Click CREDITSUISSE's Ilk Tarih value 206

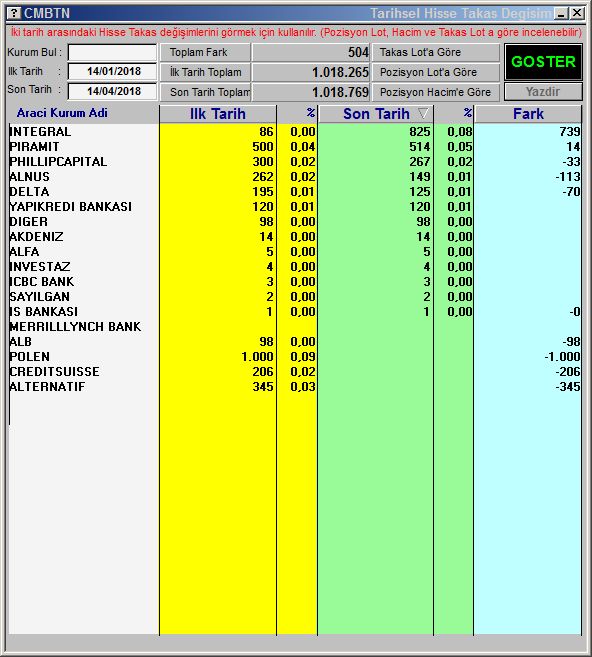pyautogui.click(x=263, y=372)
